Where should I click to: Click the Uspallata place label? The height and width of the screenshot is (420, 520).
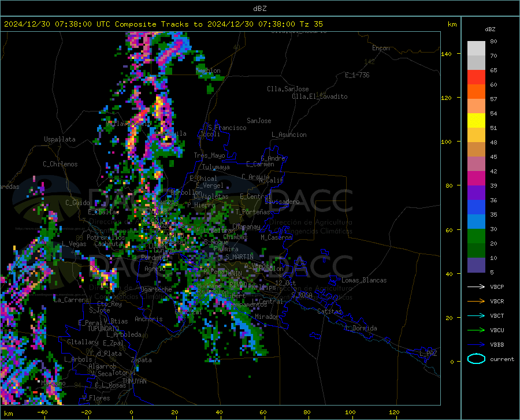(60, 139)
